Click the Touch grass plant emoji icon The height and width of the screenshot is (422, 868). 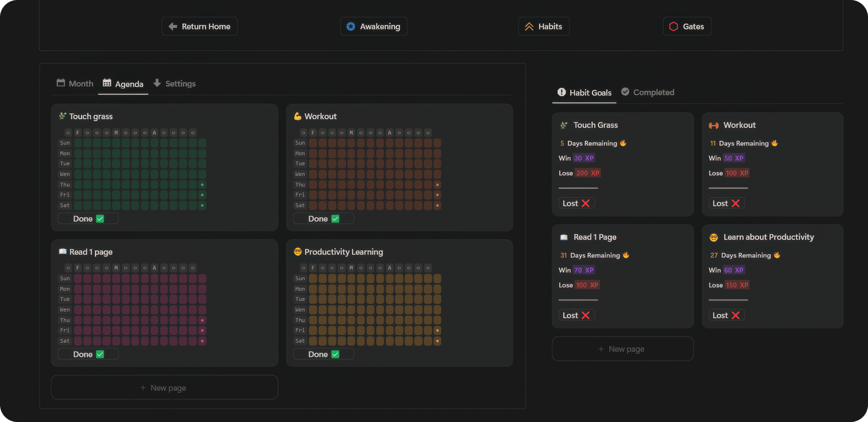[62, 116]
